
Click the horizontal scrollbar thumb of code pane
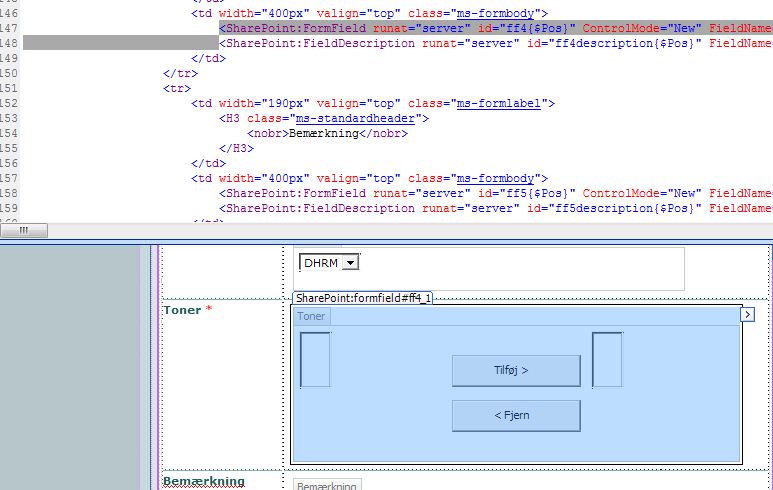click(24, 230)
